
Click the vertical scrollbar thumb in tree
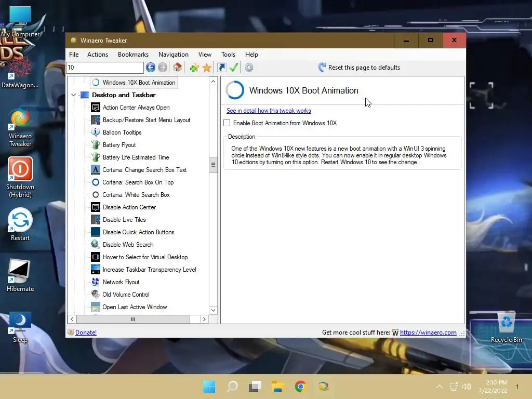[x=213, y=165]
